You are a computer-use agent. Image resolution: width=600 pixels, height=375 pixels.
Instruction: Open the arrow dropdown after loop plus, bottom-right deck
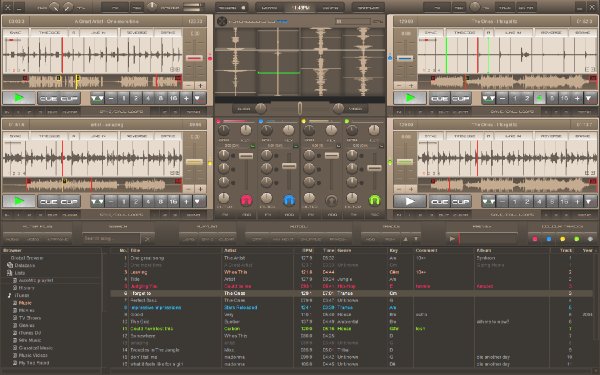589,201
